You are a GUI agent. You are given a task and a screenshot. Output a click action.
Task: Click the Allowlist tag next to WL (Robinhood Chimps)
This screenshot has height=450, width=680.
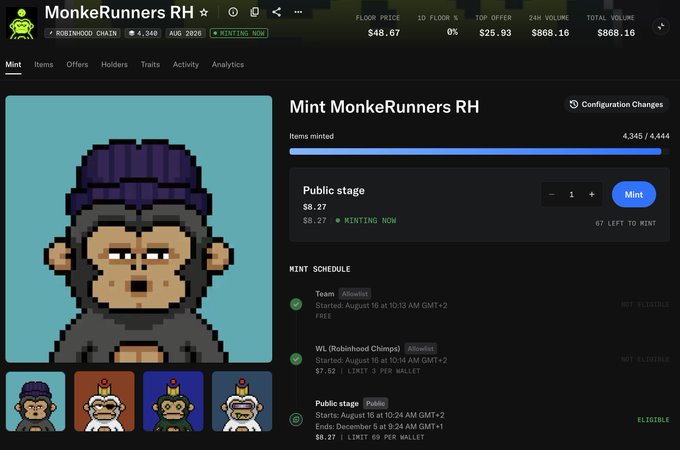pos(421,349)
